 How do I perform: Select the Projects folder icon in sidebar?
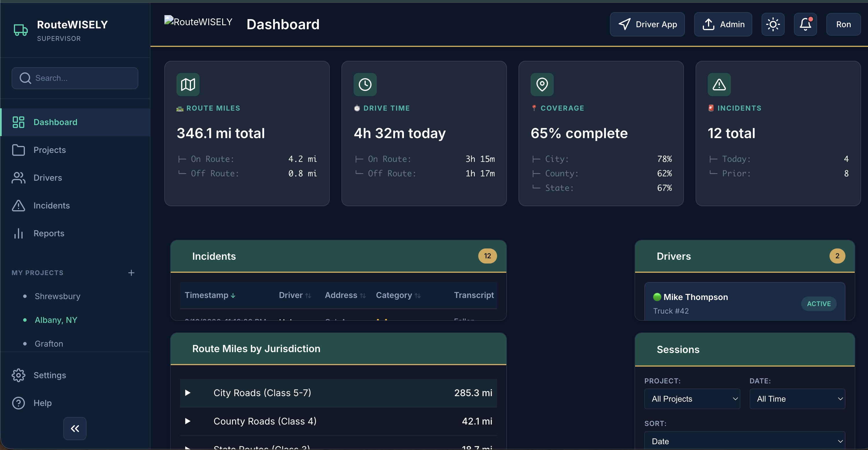click(x=19, y=150)
